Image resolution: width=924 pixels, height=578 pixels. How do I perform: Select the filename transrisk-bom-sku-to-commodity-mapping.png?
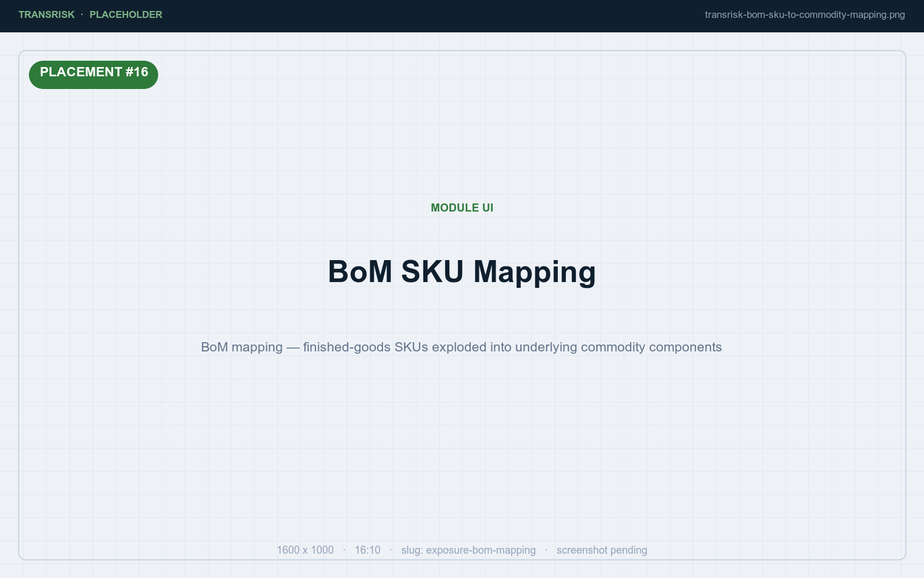[x=805, y=14]
